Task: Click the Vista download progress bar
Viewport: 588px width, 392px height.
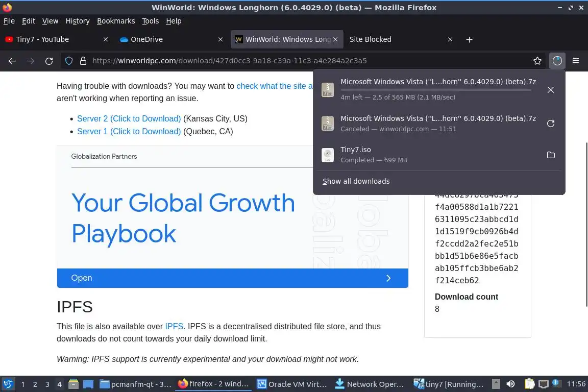Action: [436, 90]
